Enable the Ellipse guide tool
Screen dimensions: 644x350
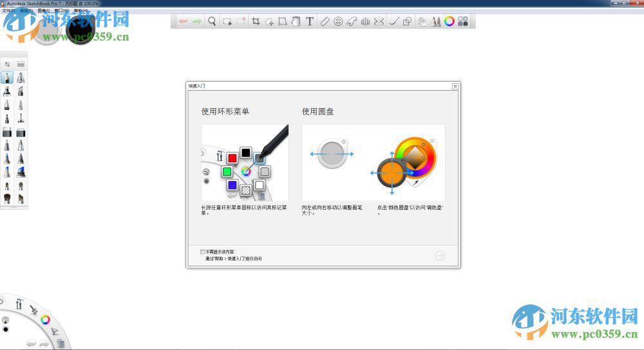click(x=338, y=21)
